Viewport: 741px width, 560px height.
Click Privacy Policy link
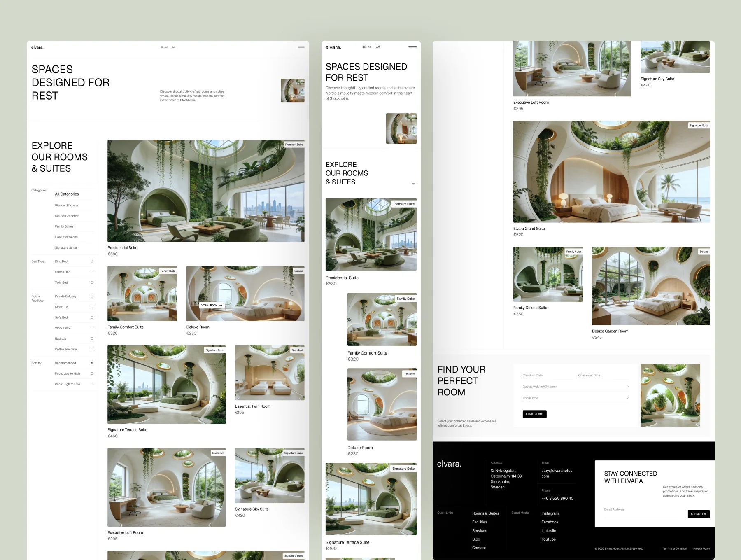click(x=701, y=549)
